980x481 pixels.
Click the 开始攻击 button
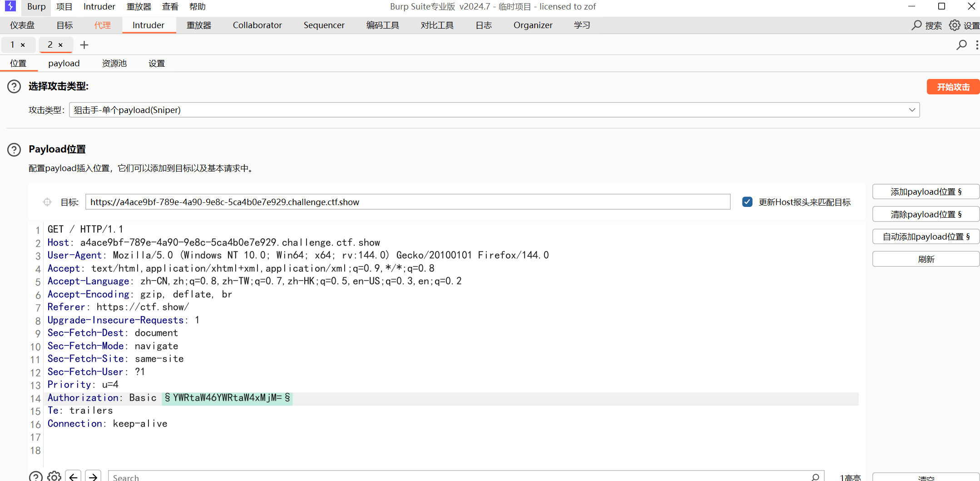pyautogui.click(x=953, y=87)
